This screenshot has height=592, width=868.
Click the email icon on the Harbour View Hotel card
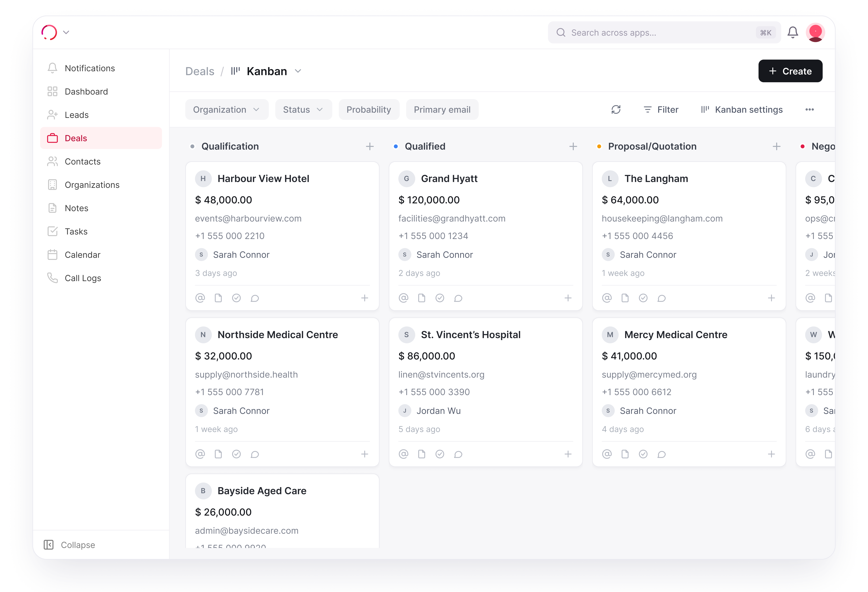[x=200, y=298]
